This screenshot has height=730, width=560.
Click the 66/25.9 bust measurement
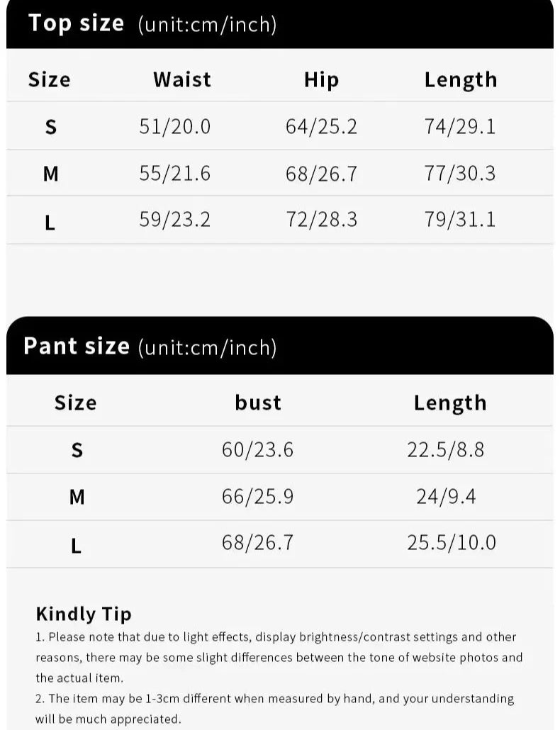coord(257,496)
